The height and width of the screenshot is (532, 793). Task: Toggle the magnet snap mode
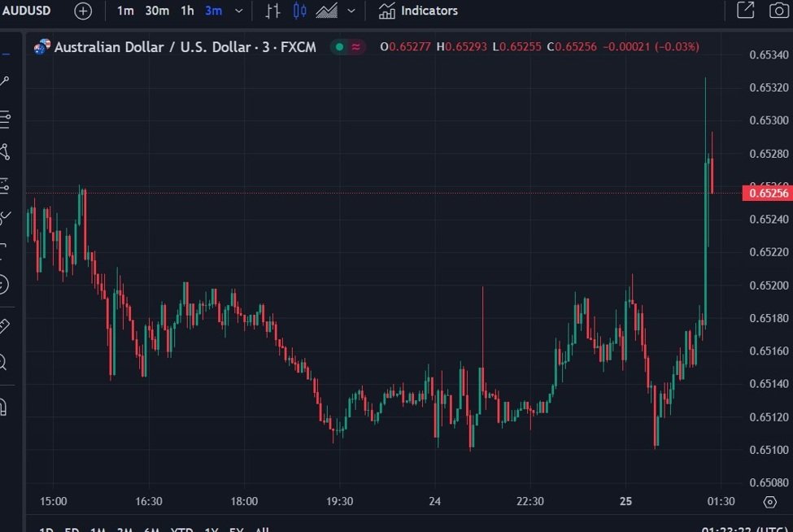coord(4,406)
